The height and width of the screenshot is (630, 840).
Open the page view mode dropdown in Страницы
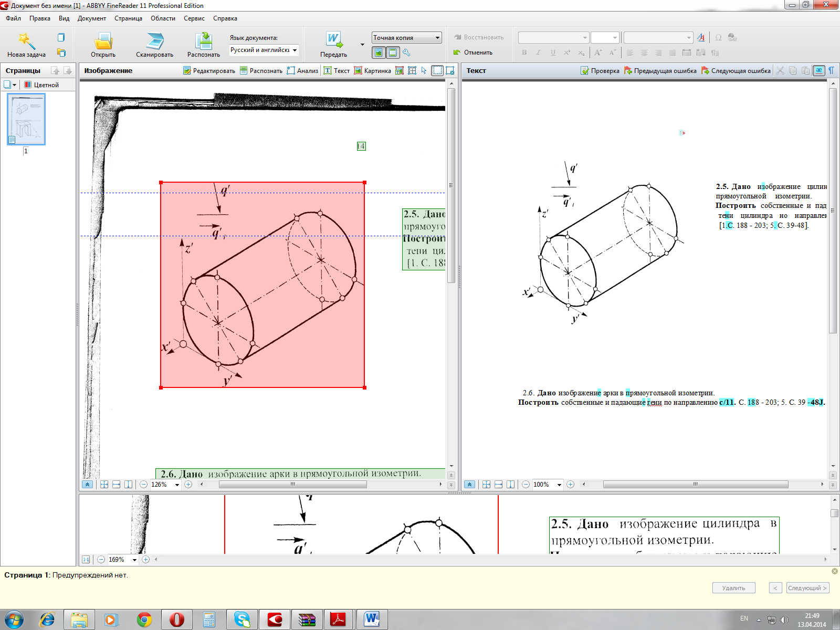pos(10,85)
